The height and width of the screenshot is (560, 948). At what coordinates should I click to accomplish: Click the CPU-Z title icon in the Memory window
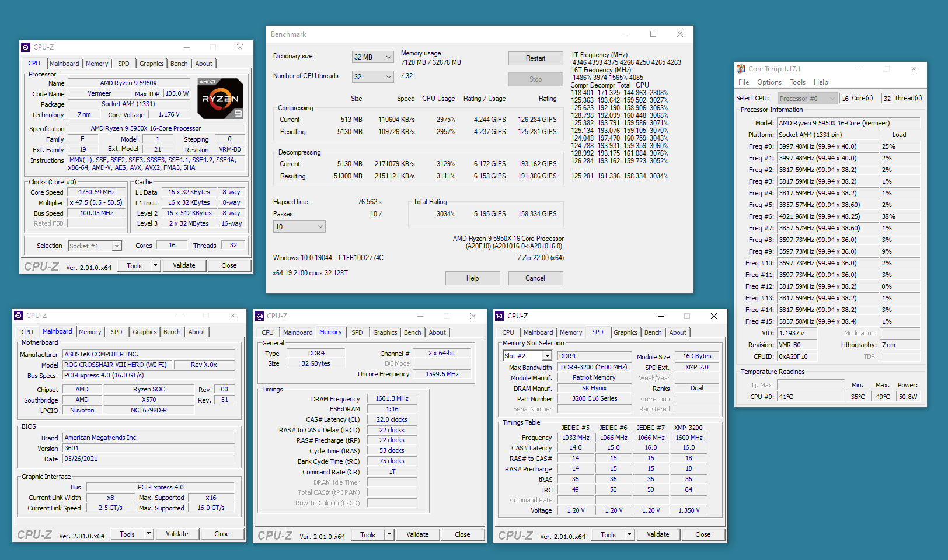tap(259, 316)
